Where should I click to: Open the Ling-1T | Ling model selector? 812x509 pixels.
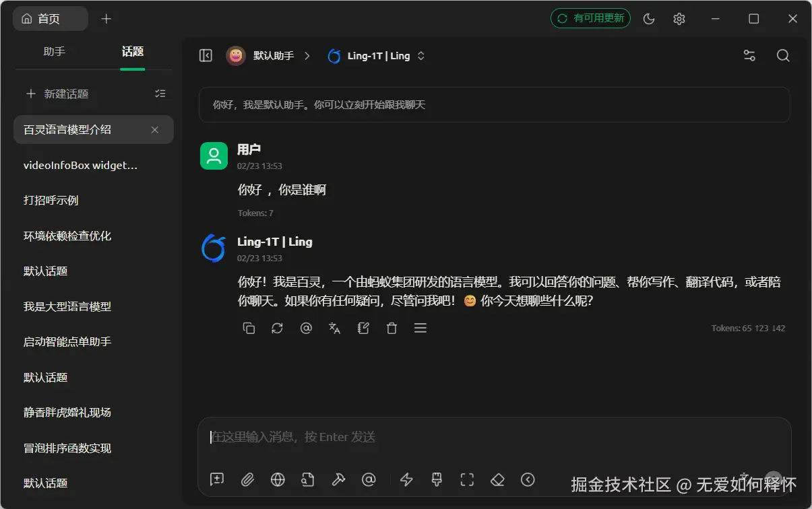point(376,56)
